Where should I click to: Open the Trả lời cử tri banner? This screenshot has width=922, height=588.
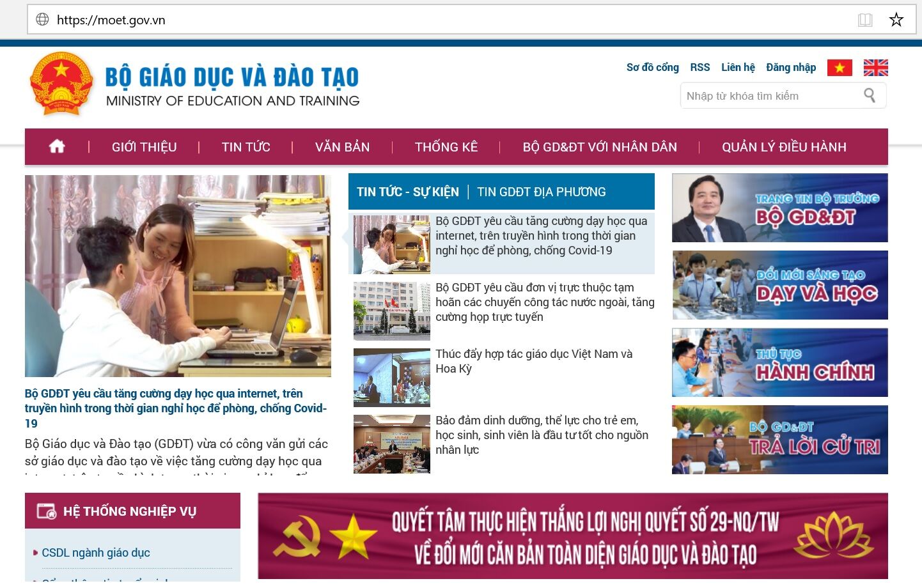779,440
